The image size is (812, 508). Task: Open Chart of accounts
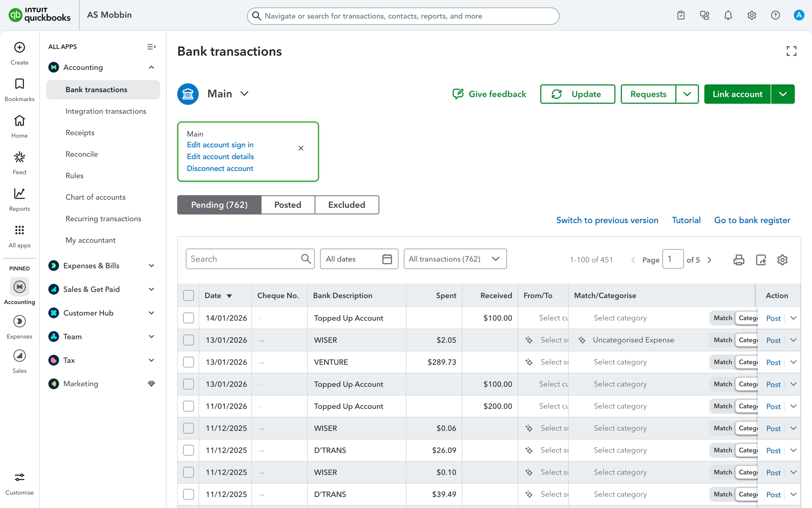pyautogui.click(x=96, y=197)
